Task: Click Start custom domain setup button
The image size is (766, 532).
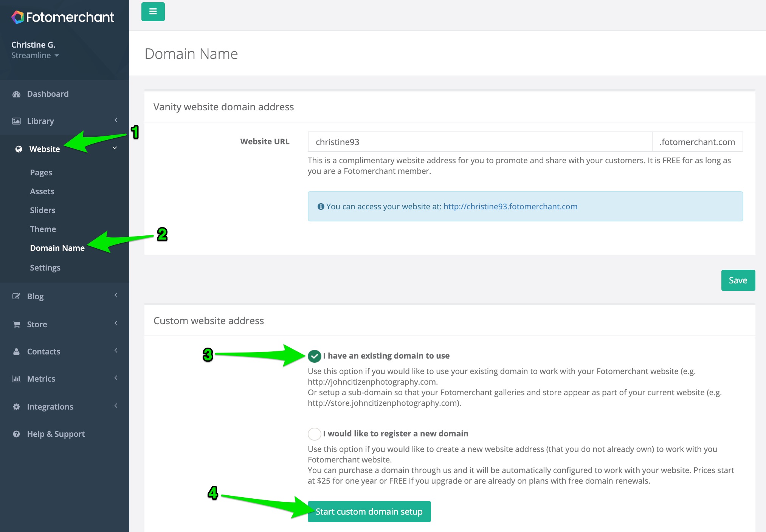Action: coord(369,512)
